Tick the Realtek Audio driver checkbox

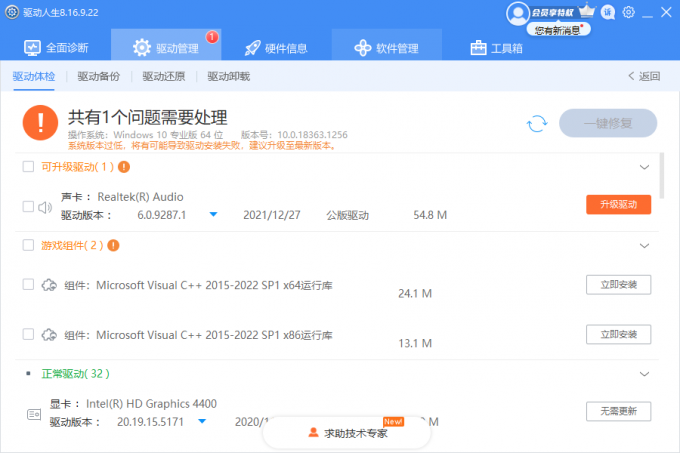point(28,207)
